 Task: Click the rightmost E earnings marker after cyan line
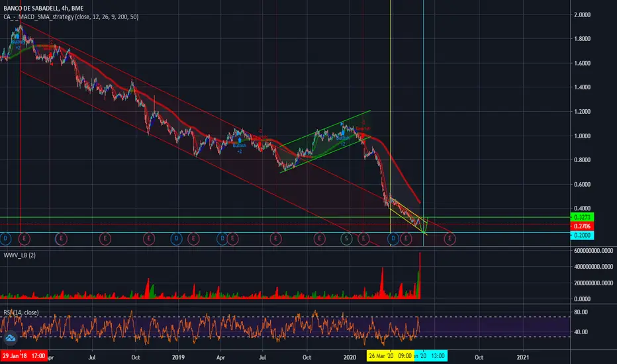[450, 238]
